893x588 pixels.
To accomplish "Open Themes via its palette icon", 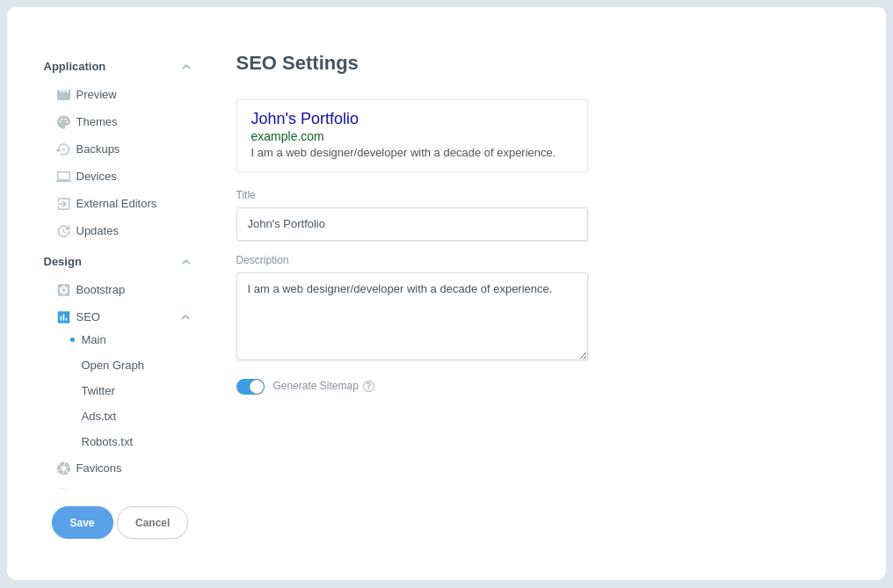I will tap(63, 121).
